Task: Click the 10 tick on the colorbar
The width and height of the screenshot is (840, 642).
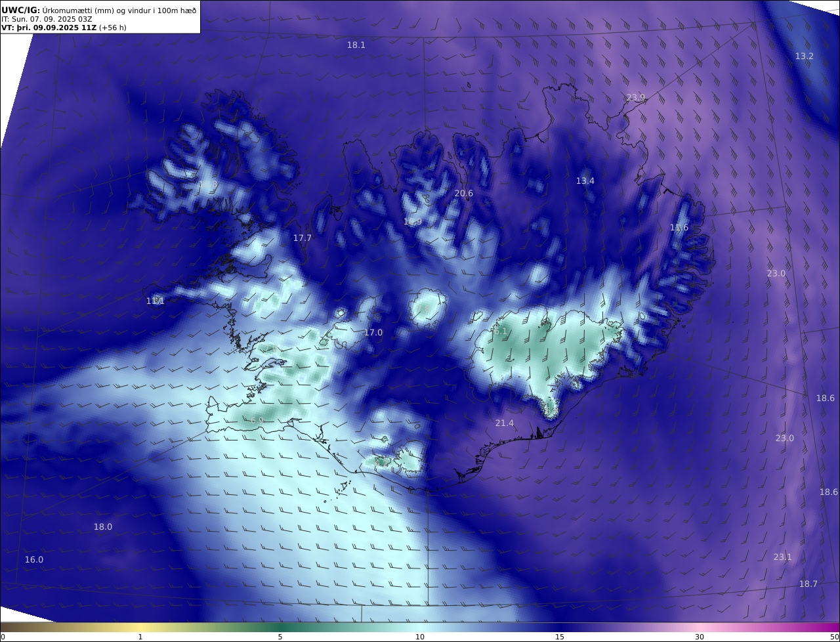Action: point(420,637)
